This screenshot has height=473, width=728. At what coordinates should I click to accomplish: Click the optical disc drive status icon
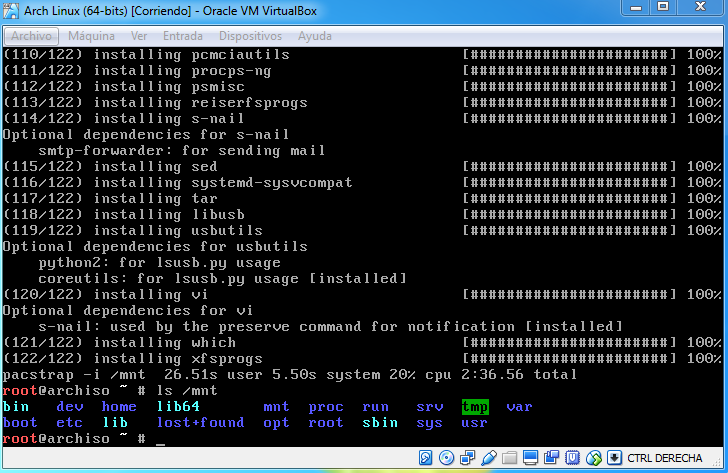pyautogui.click(x=446, y=459)
